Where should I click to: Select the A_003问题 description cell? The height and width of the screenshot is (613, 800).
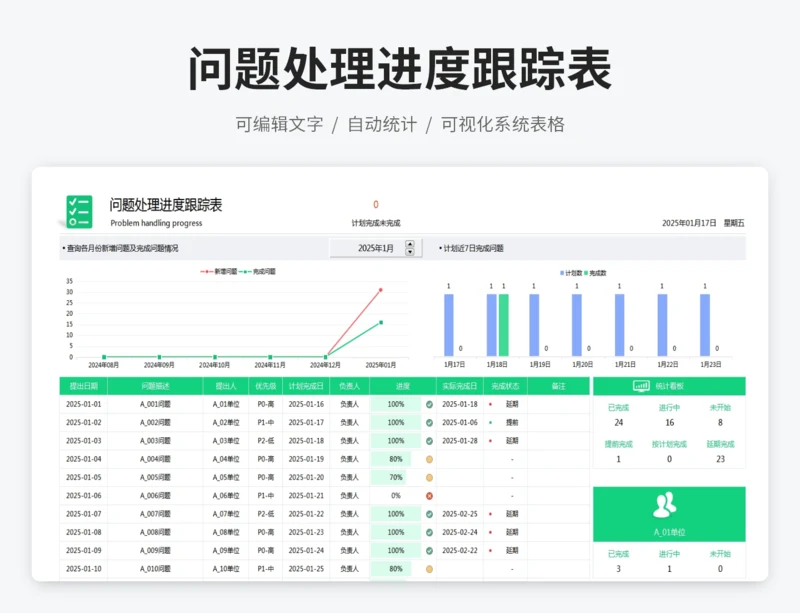[x=156, y=441]
